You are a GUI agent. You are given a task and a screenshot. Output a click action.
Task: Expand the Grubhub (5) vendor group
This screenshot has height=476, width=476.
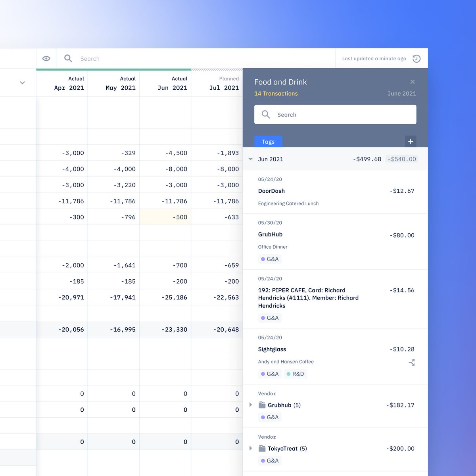point(251,405)
